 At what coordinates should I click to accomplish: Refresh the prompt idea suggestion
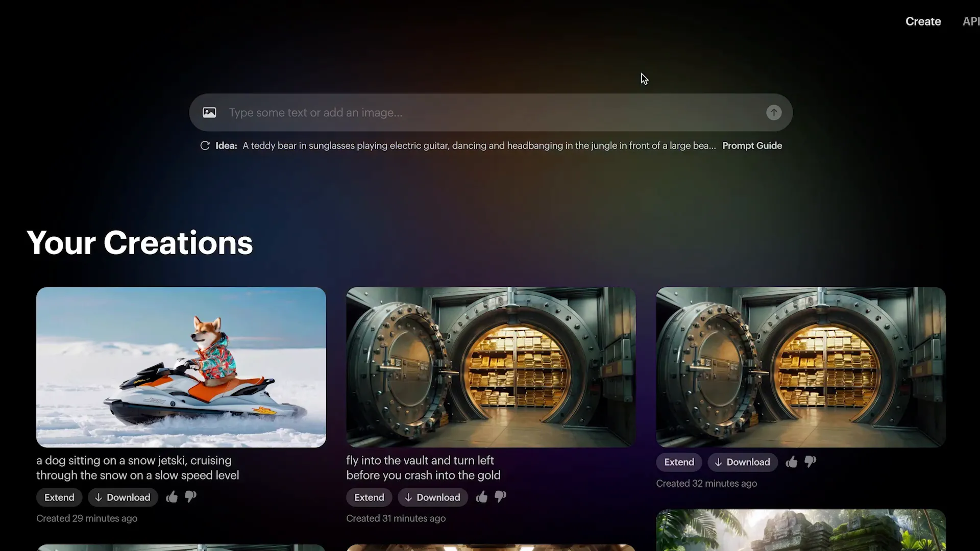(x=205, y=146)
